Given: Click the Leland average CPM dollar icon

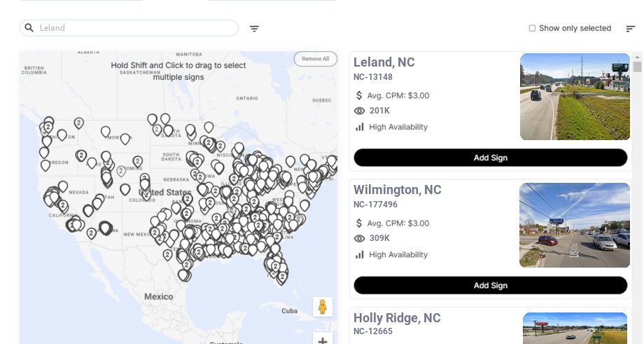Looking at the screenshot, I should tap(359, 95).
